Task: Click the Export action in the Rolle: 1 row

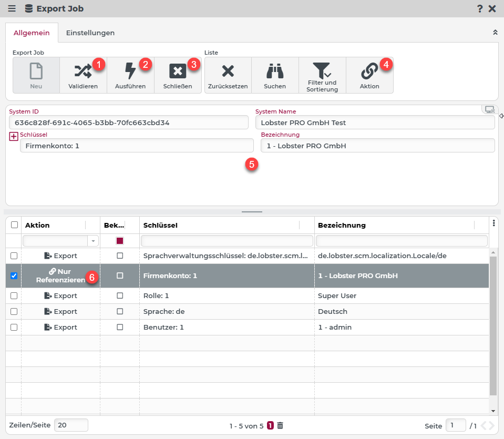Action: click(x=61, y=295)
